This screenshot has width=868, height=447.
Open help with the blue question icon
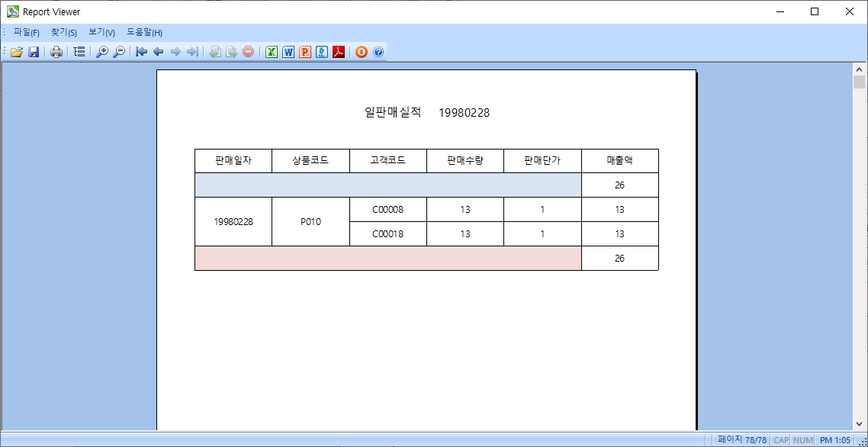point(378,52)
